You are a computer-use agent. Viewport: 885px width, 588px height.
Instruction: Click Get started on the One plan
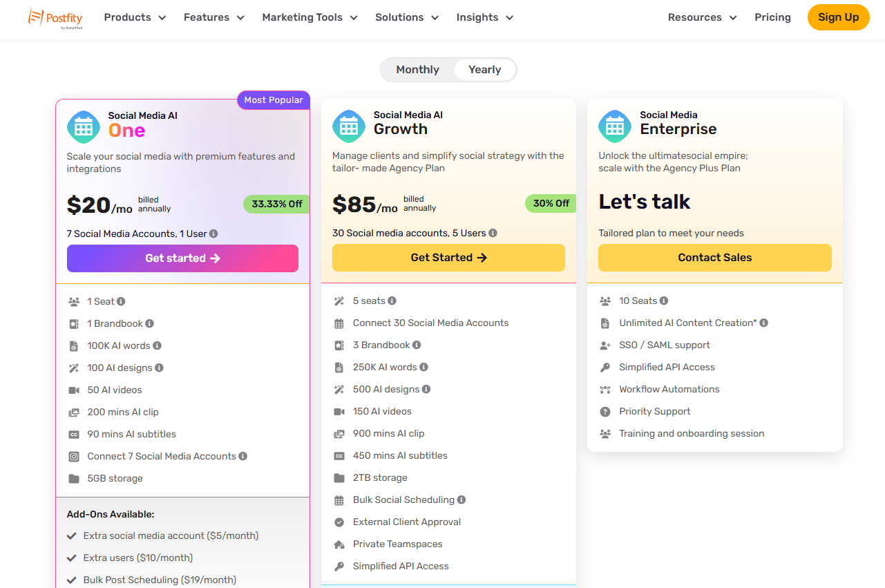[x=182, y=258]
